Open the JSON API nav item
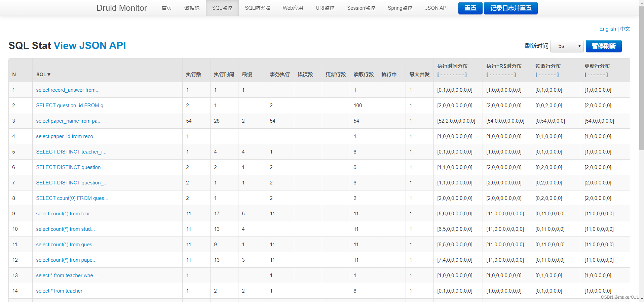Image resolution: width=644 pixels, height=302 pixels. click(x=436, y=8)
